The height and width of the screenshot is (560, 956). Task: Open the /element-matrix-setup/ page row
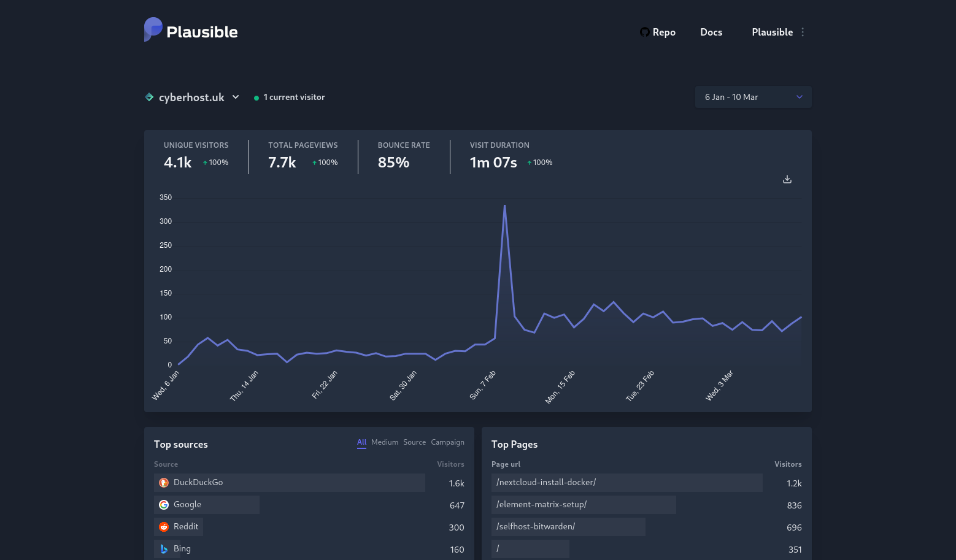pyautogui.click(x=647, y=505)
